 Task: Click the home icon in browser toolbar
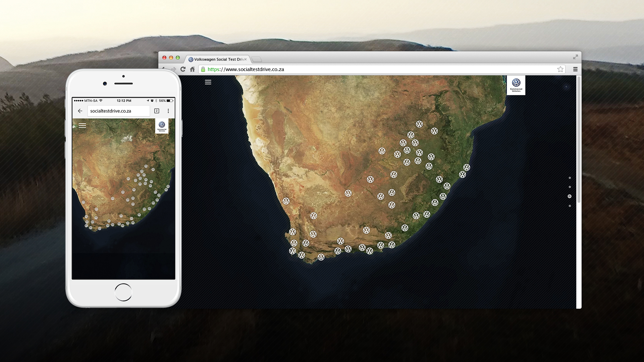[192, 69]
